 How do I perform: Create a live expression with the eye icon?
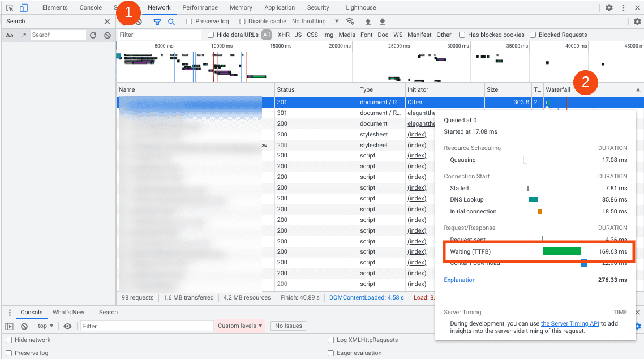pyautogui.click(x=67, y=326)
